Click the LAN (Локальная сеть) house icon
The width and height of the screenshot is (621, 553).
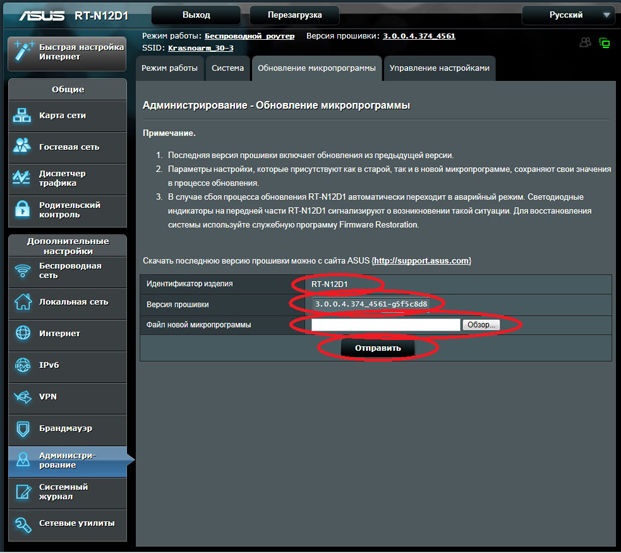point(23,301)
